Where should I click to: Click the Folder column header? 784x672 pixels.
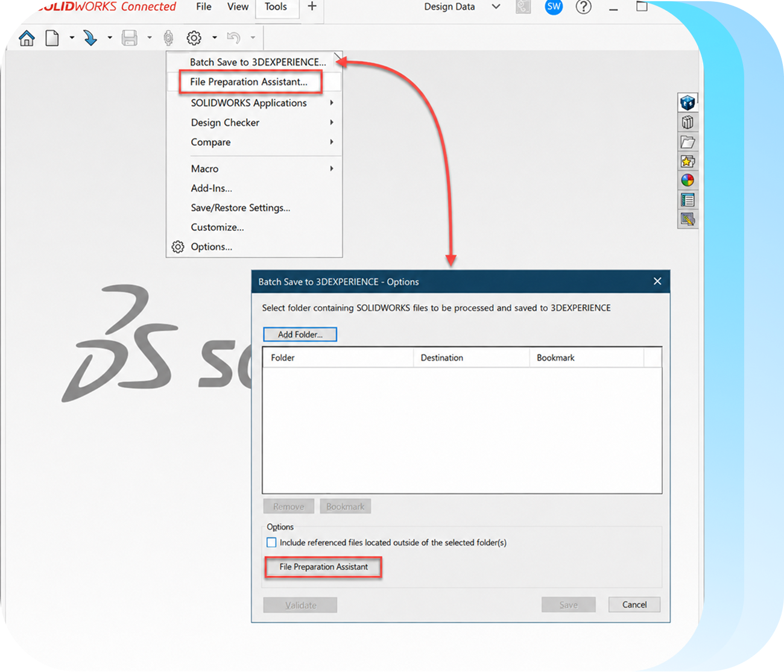pos(338,358)
